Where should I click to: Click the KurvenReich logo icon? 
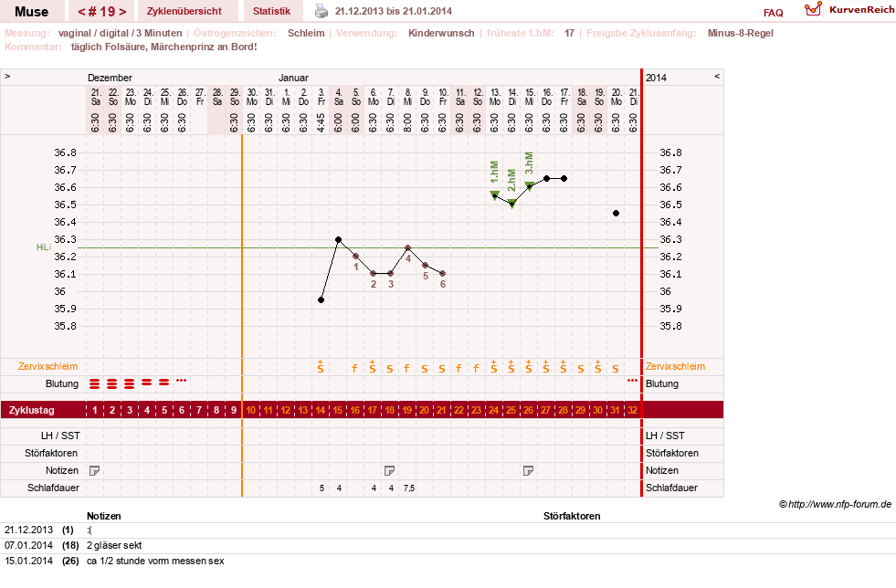tap(813, 9)
